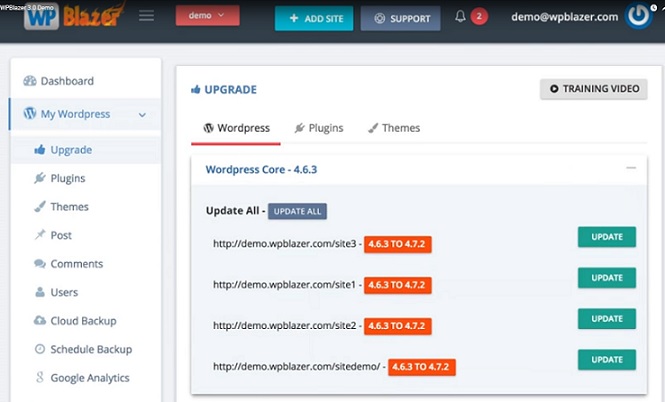Click the Wordpress Core - 4.6.3 heading
This screenshot has width=665, height=402.
coord(261,170)
